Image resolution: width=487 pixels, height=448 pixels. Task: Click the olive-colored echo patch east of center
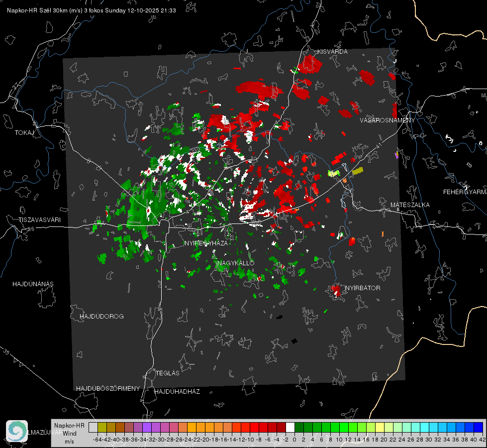[x=358, y=171]
